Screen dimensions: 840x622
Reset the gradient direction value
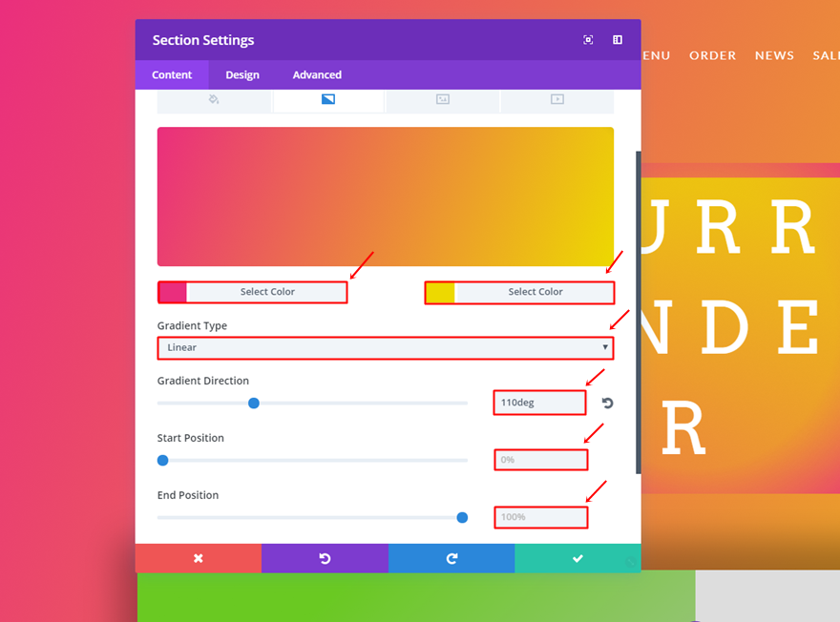tap(607, 404)
